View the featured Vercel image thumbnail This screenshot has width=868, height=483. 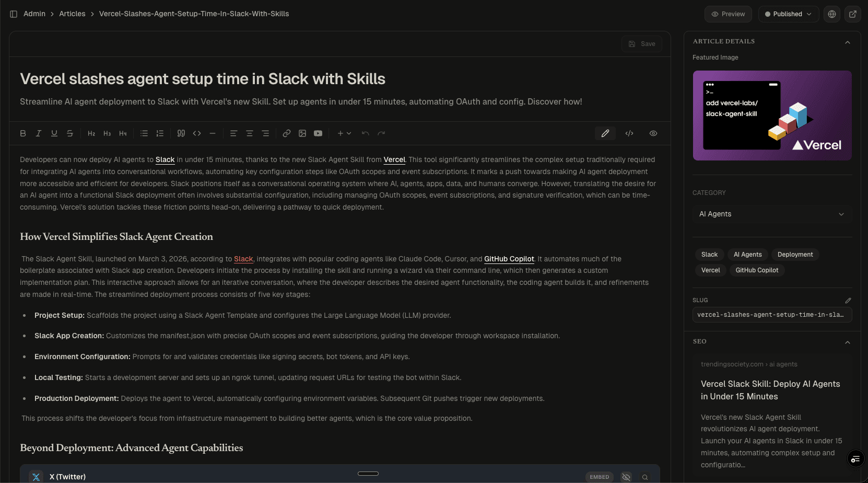pyautogui.click(x=772, y=116)
